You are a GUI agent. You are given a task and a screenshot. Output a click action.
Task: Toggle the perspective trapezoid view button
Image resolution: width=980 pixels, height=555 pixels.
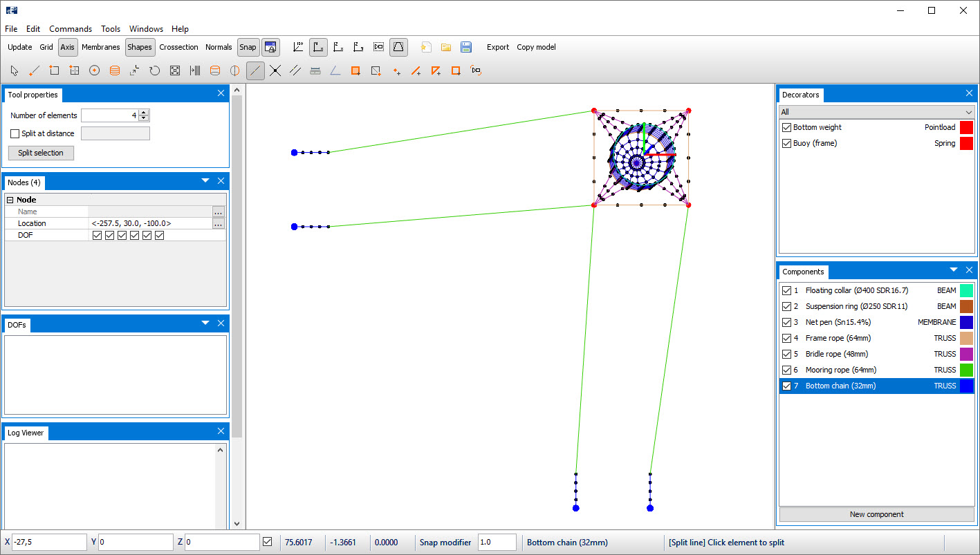[x=398, y=47]
